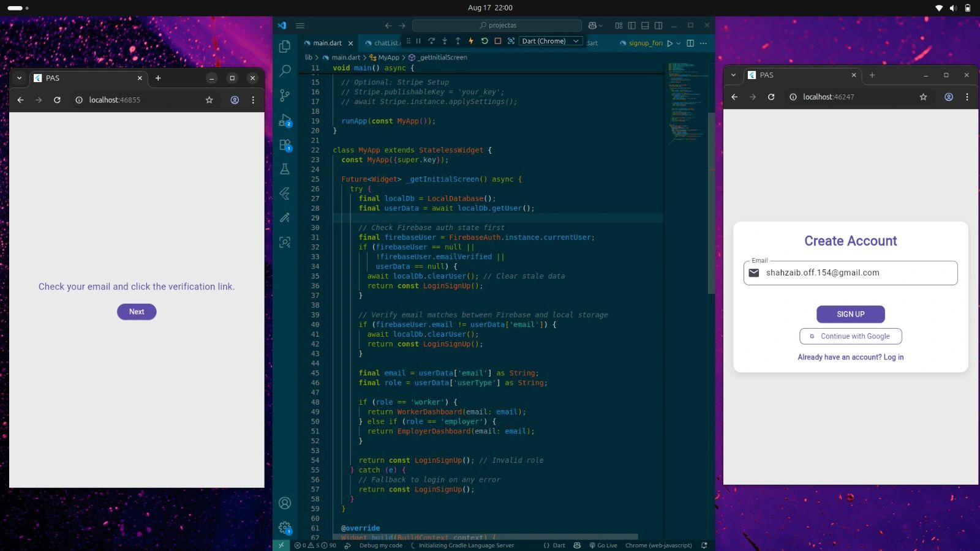This screenshot has height=551, width=980.
Task: Open the Dart (Chrome) debug session dropdown
Action: (x=549, y=41)
